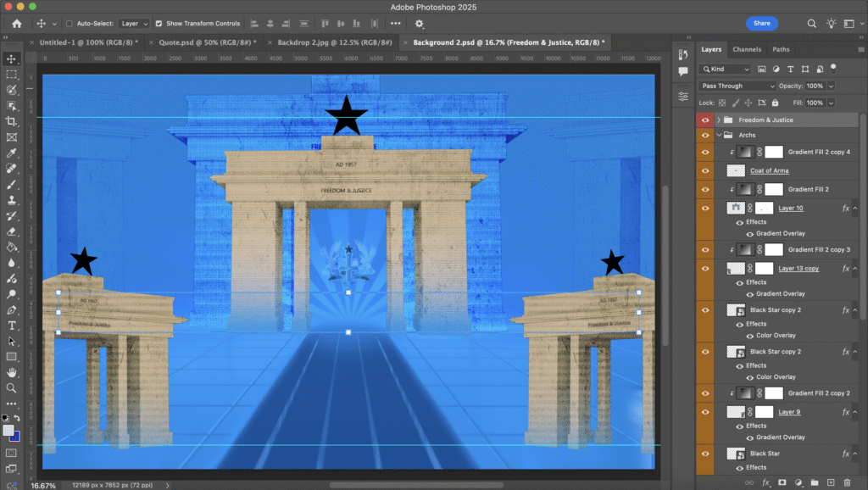The width and height of the screenshot is (868, 490).
Task: Collapse Layer 13 copy effects arrow
Action: 854,269
